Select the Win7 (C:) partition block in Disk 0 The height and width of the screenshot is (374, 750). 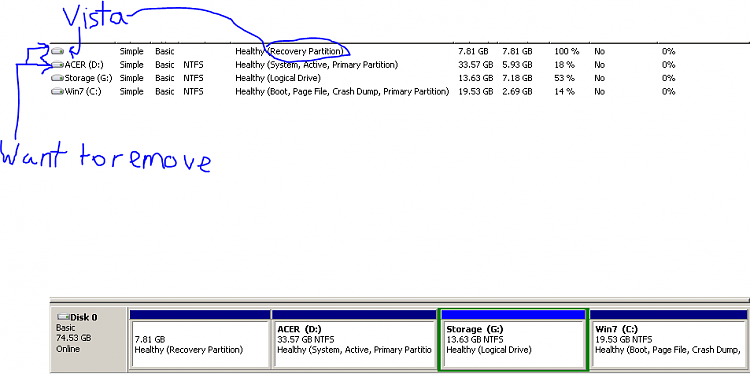669,339
